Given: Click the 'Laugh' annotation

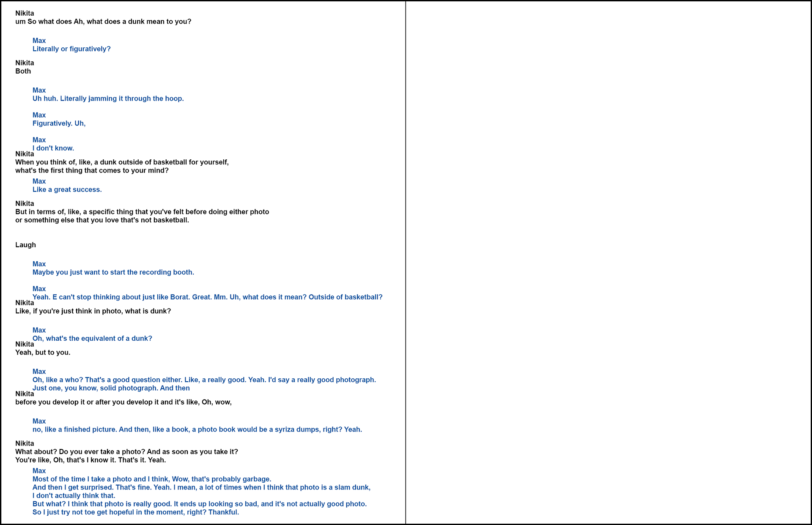Looking at the screenshot, I should point(26,245).
